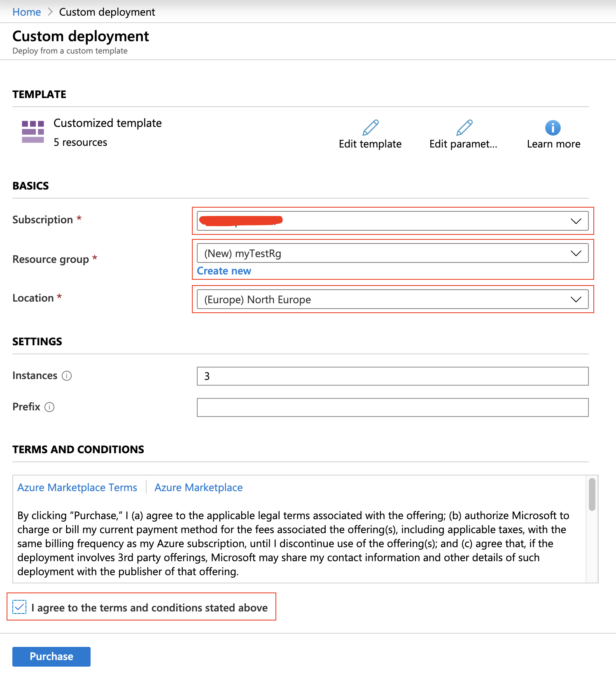Open the Subscription dropdown
The width and height of the screenshot is (616, 679).
coord(393,221)
